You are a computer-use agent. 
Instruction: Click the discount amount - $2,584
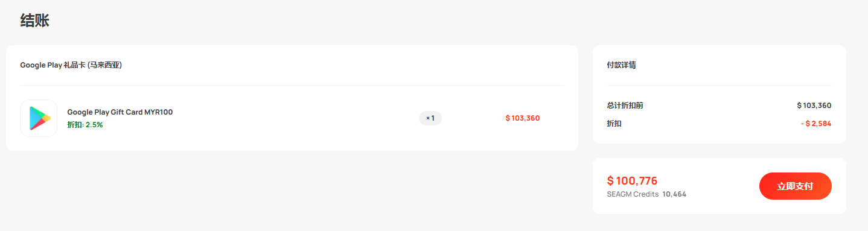pyautogui.click(x=816, y=124)
